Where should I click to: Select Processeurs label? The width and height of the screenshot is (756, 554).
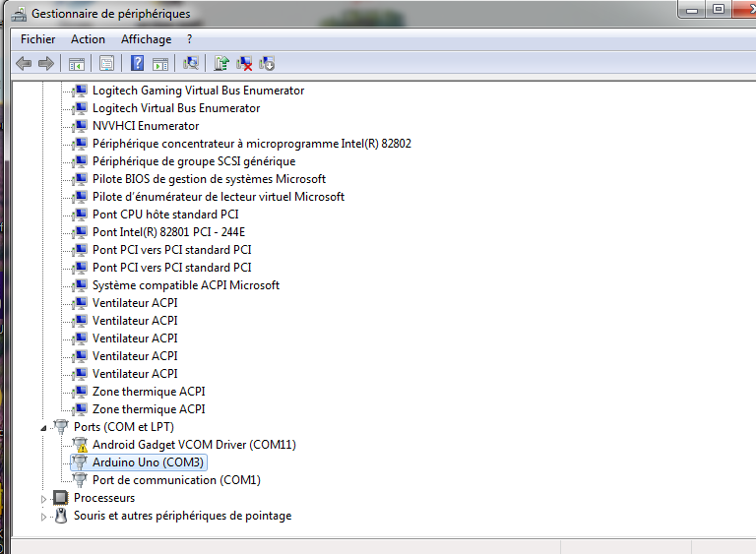104,498
